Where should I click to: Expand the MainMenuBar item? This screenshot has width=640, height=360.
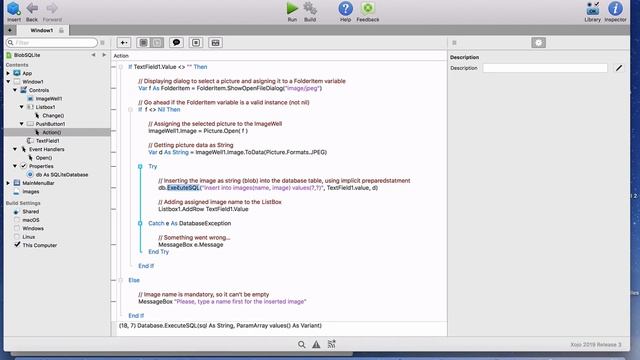click(8, 183)
